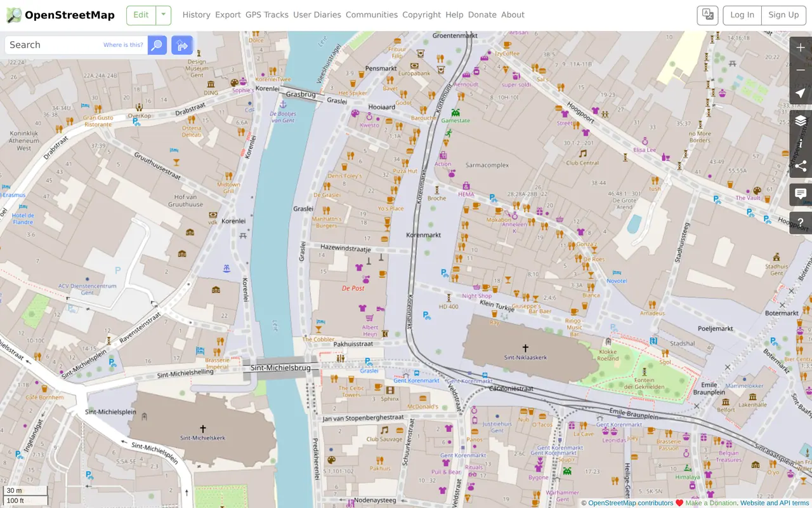
Task: Focus the Search input field
Action: tap(76, 45)
